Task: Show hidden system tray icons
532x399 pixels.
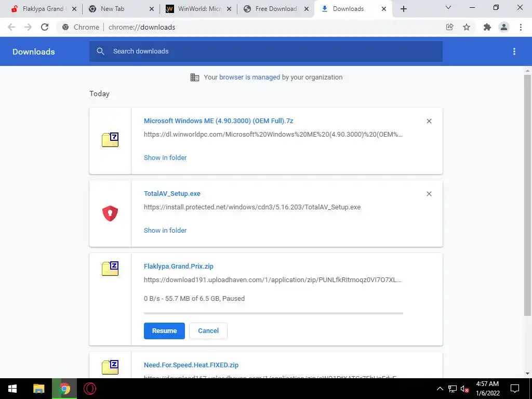Action: (440, 389)
